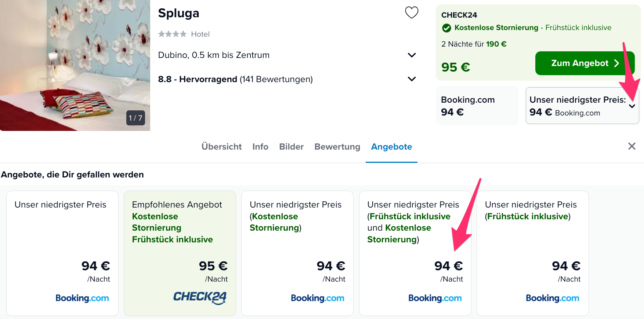Select the Angebote tab
The image size is (644, 319).
(391, 147)
